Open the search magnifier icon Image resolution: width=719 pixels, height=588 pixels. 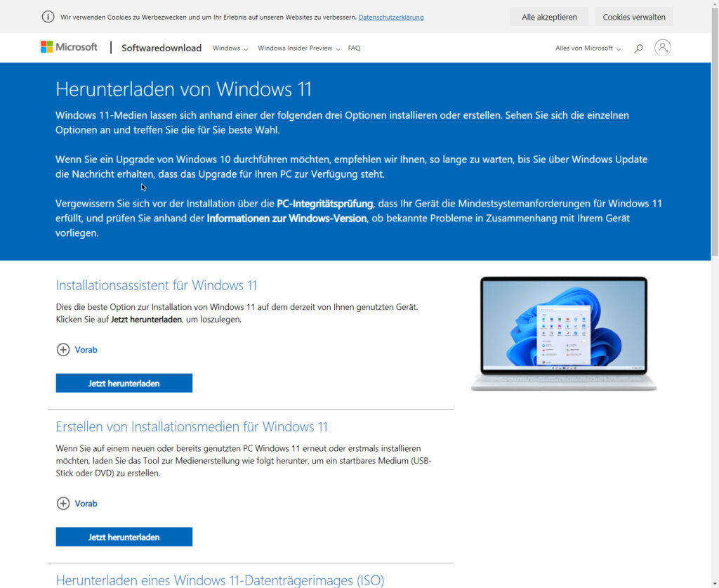[x=638, y=48]
